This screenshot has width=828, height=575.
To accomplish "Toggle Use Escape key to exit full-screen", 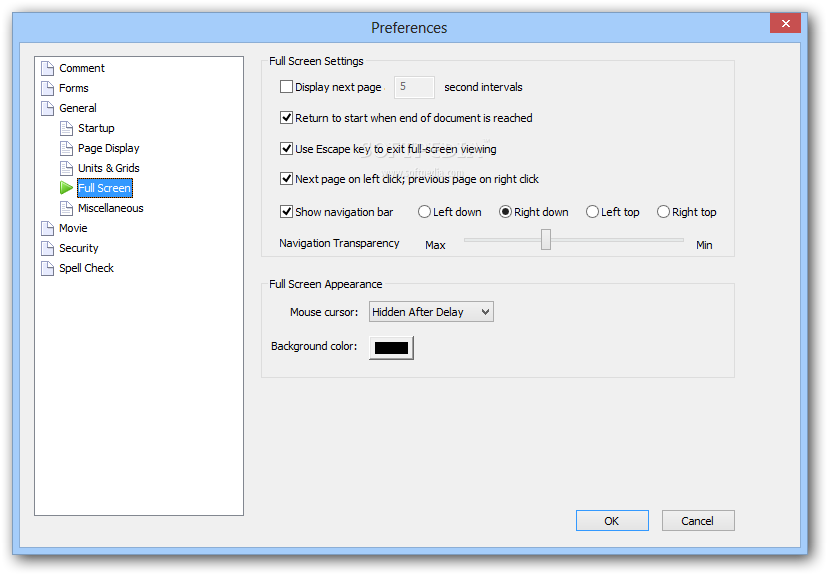I will pos(286,149).
